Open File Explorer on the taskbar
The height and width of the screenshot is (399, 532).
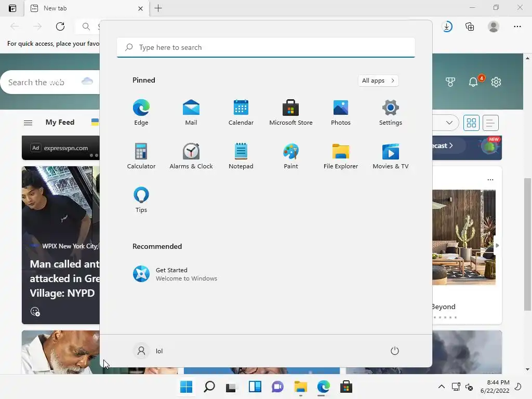[301, 387]
